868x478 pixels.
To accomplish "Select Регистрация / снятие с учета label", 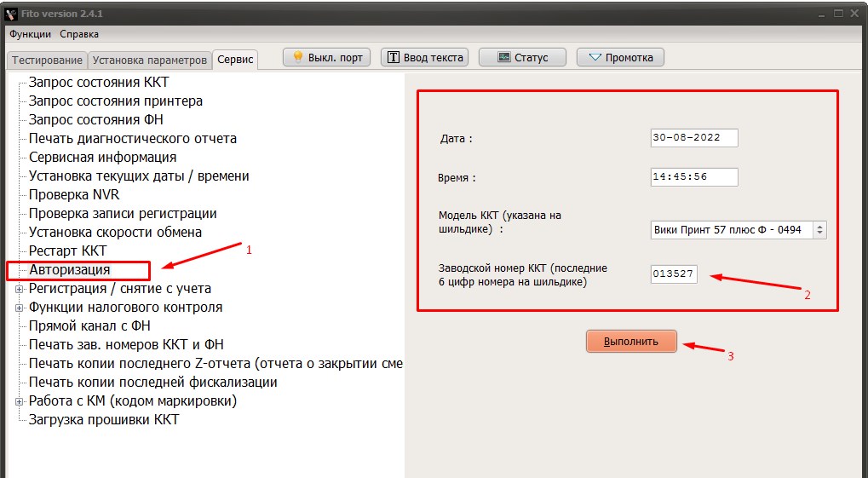I will 119,289.
